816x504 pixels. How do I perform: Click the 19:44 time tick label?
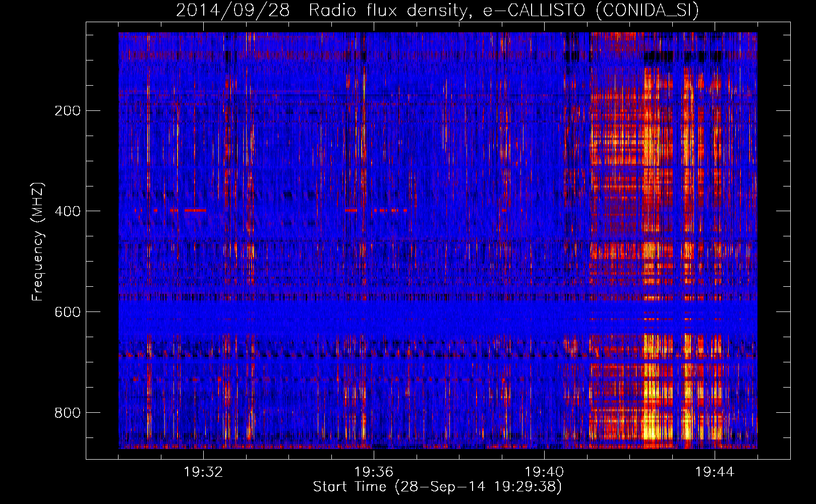point(715,472)
